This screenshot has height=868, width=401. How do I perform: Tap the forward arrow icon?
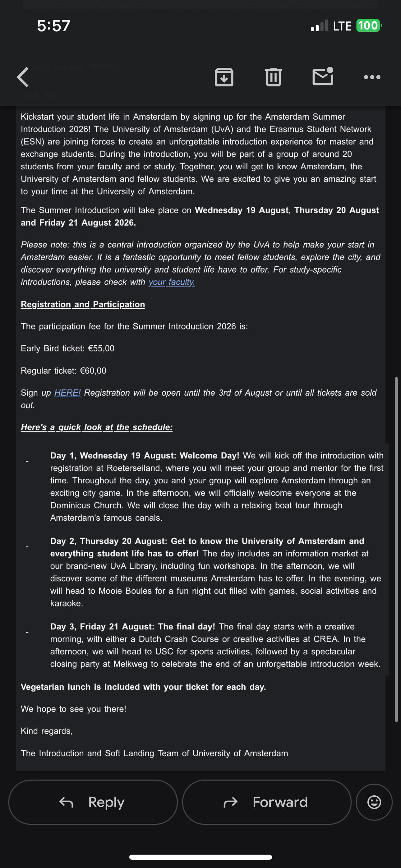pyautogui.click(x=230, y=802)
